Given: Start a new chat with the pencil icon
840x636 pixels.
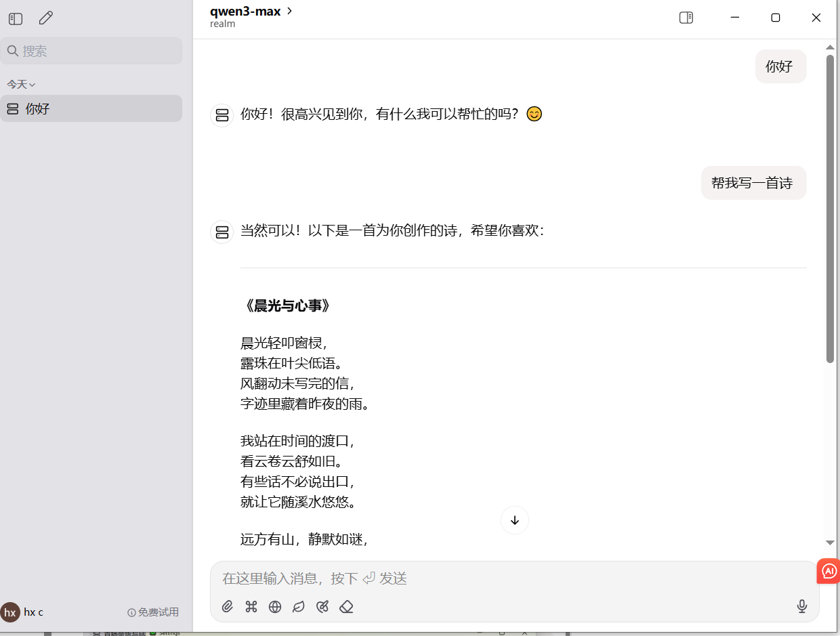Looking at the screenshot, I should [45, 18].
